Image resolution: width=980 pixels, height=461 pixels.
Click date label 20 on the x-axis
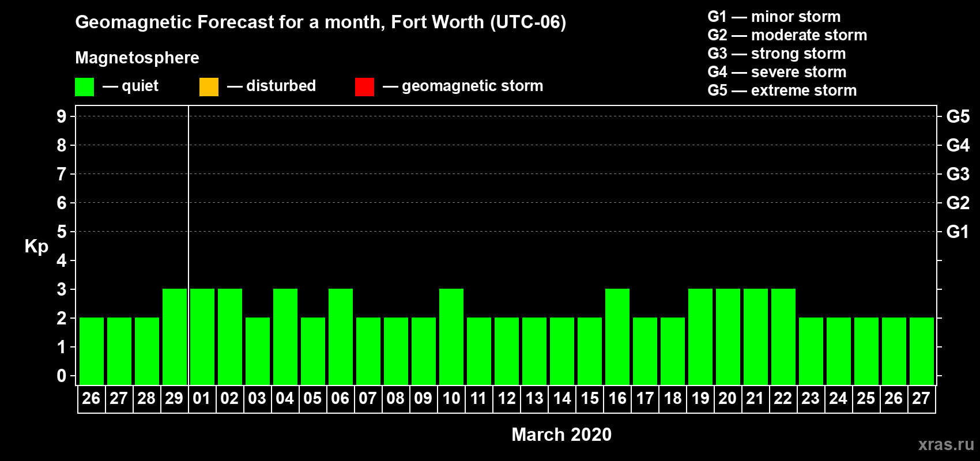pyautogui.click(x=728, y=399)
